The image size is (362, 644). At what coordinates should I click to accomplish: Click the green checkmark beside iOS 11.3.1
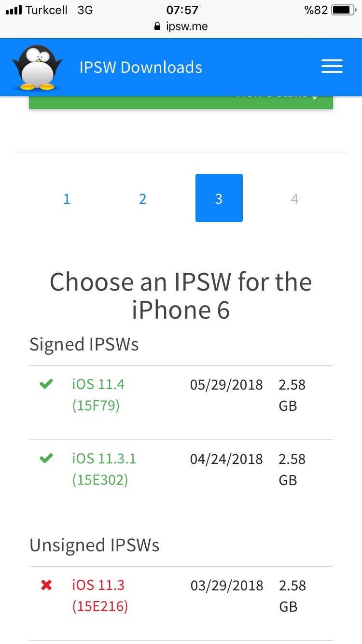pos(46,459)
